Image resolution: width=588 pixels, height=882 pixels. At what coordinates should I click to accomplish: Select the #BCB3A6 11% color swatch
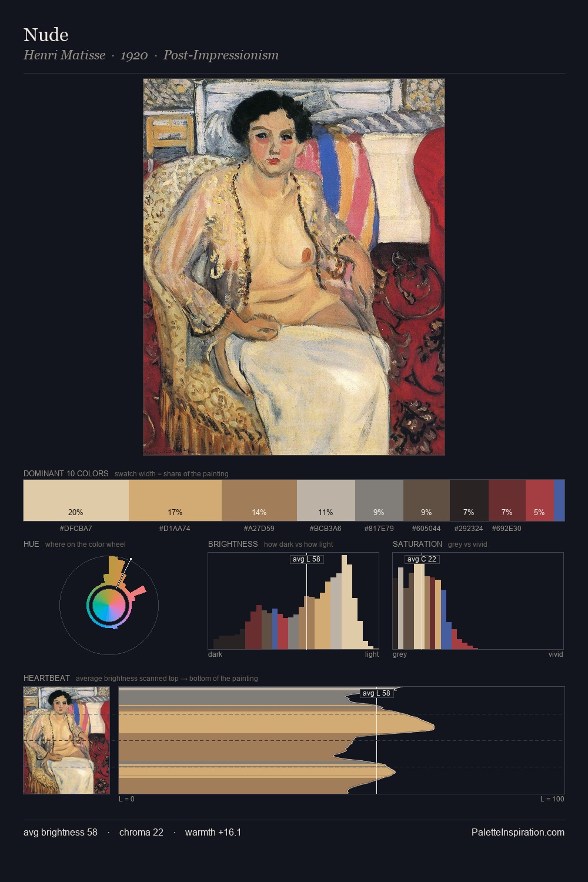click(x=326, y=500)
